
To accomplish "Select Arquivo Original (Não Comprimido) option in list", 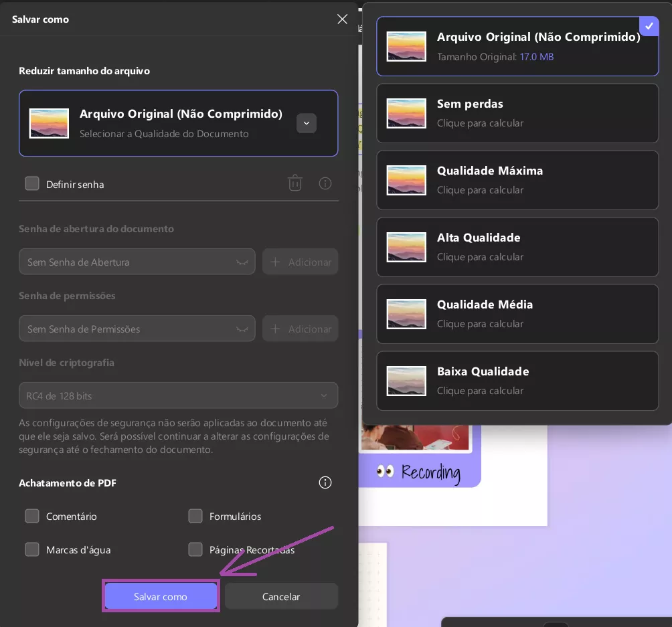I will (x=517, y=46).
